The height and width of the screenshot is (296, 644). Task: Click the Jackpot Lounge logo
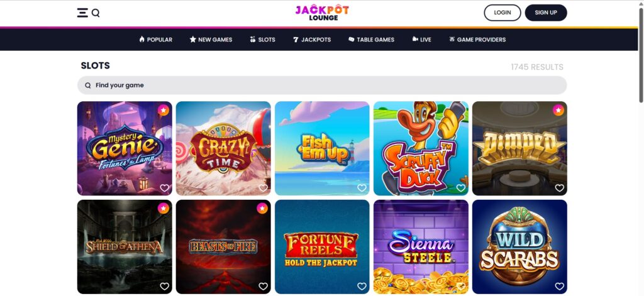(322, 13)
